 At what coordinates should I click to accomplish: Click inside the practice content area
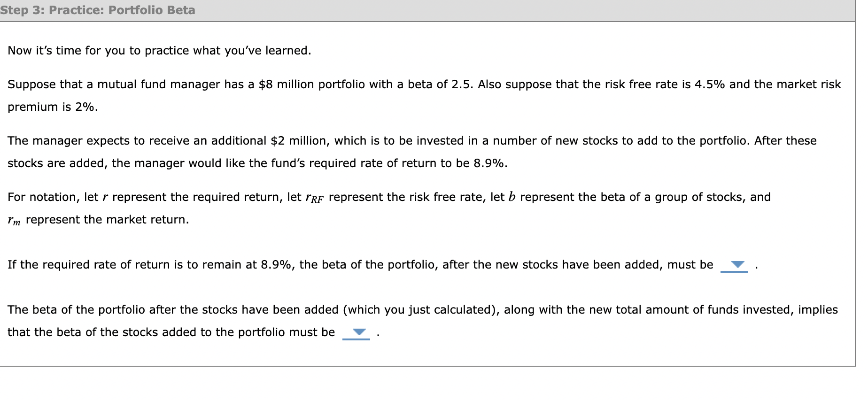pos(423,197)
